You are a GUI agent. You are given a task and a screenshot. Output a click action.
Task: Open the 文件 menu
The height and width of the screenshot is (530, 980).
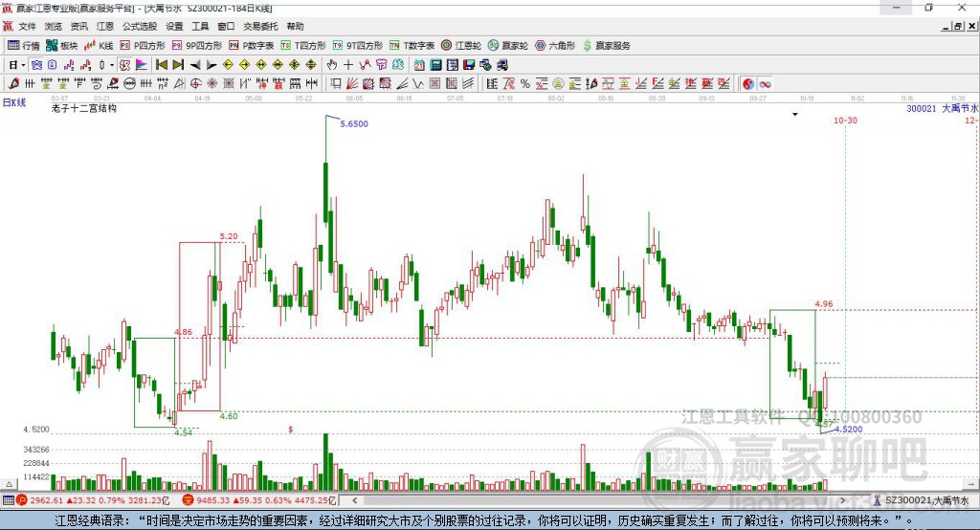[x=27, y=26]
